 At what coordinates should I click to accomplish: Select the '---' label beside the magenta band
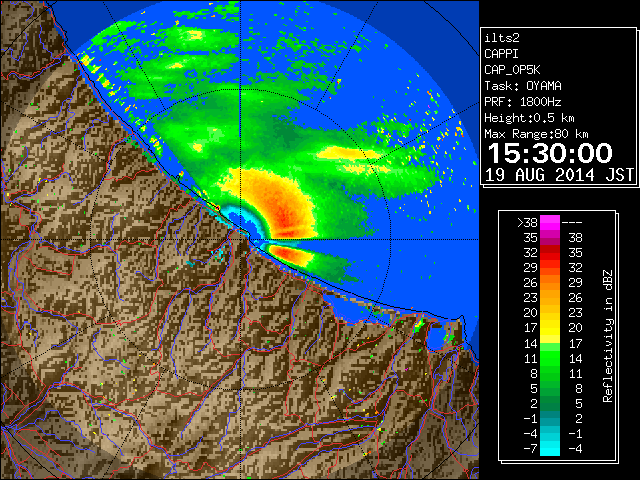[x=572, y=223]
